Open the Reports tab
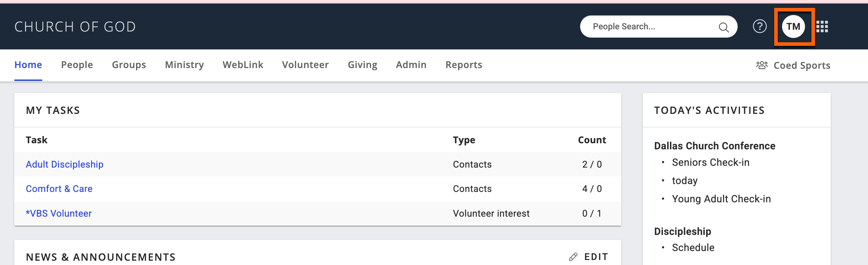 pos(464,65)
